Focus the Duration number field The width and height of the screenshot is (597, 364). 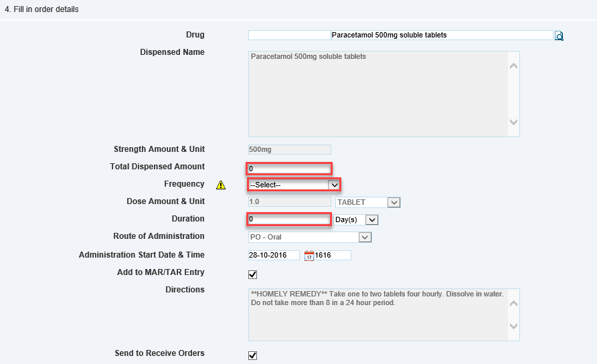289,219
